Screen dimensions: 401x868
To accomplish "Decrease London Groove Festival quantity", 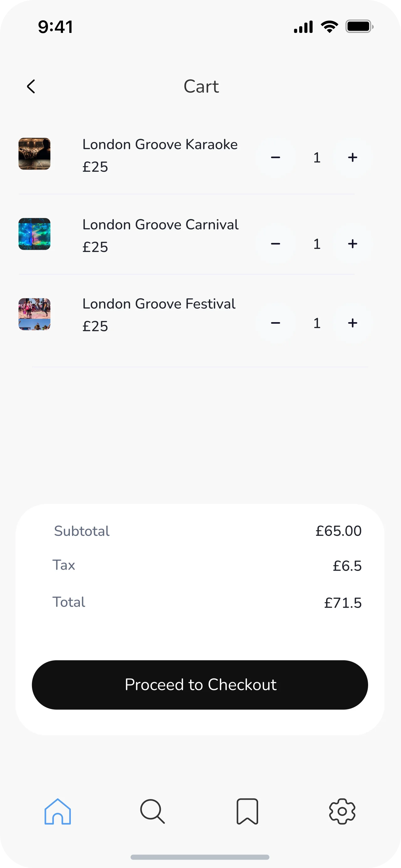I will click(x=275, y=323).
